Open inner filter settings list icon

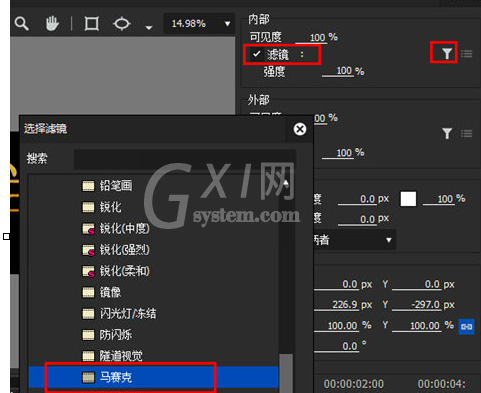467,53
